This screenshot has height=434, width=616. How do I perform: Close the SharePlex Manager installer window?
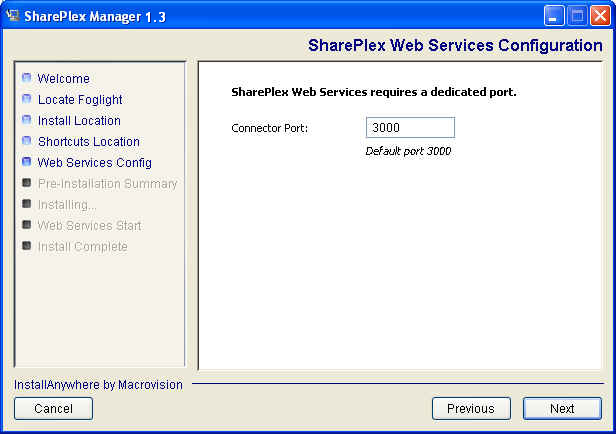click(x=599, y=16)
